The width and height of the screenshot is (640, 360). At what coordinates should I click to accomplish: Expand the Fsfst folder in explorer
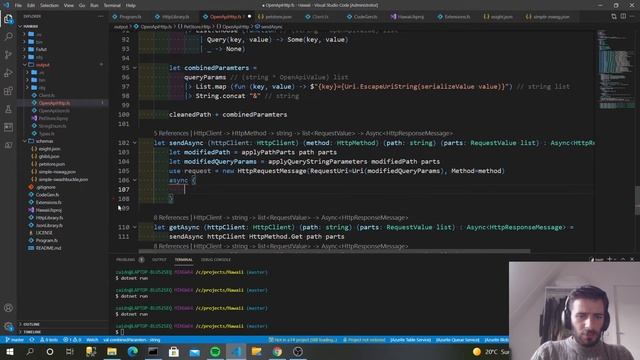pyautogui.click(x=24, y=49)
